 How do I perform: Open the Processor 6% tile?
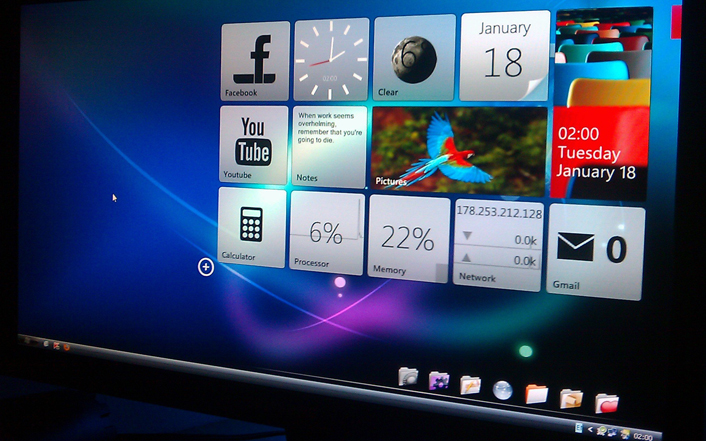click(326, 233)
